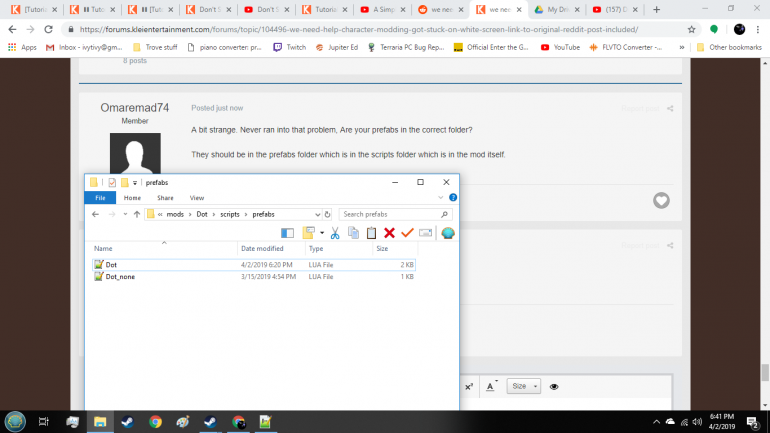Toggle the preview pane layout icon
The image size is (770, 433).
pos(288,233)
